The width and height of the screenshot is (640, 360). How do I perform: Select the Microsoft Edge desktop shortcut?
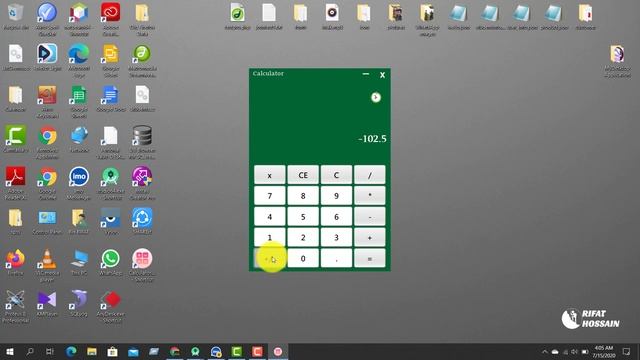[79, 60]
